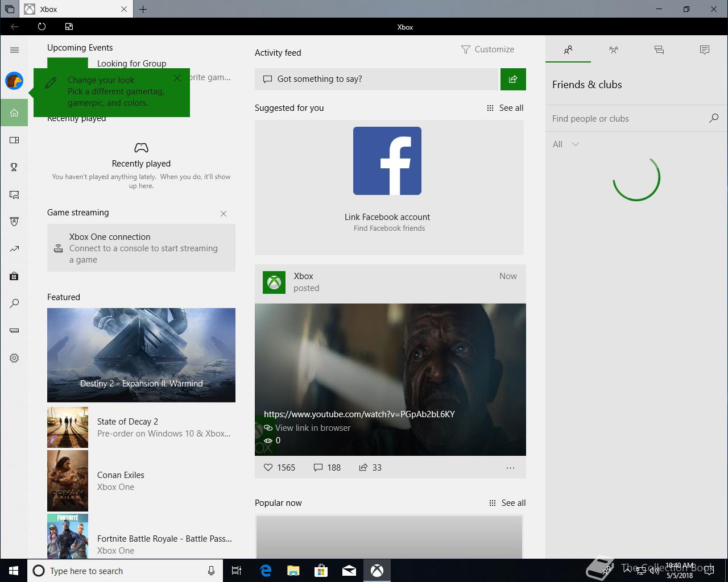Viewport: 728px width, 582px height.
Task: Open the gamer profile avatar
Action: tap(14, 81)
